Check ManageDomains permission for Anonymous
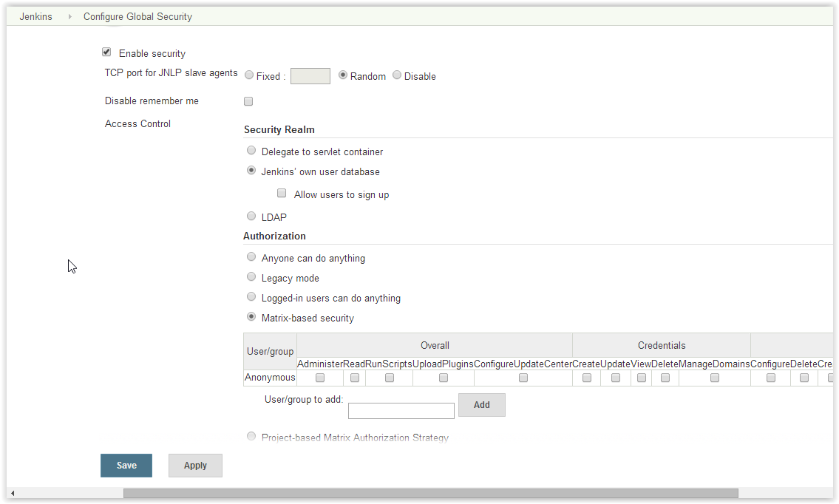 tap(715, 378)
